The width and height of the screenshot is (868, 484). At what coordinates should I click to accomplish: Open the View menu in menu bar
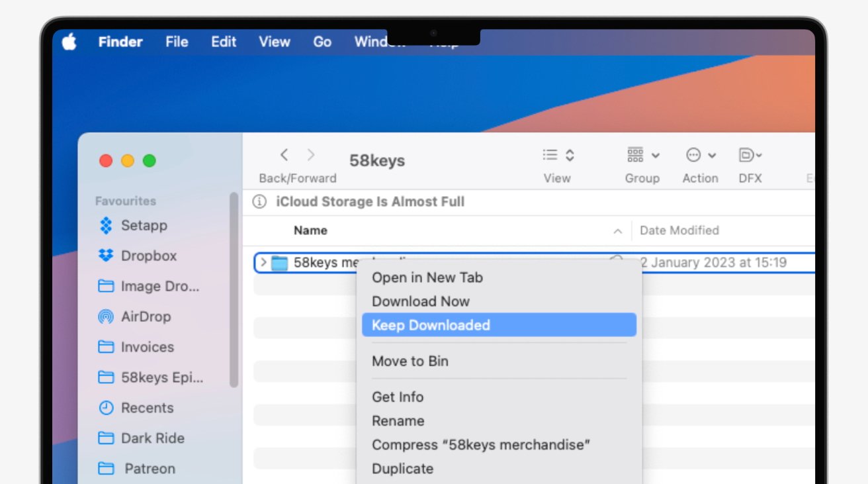275,42
